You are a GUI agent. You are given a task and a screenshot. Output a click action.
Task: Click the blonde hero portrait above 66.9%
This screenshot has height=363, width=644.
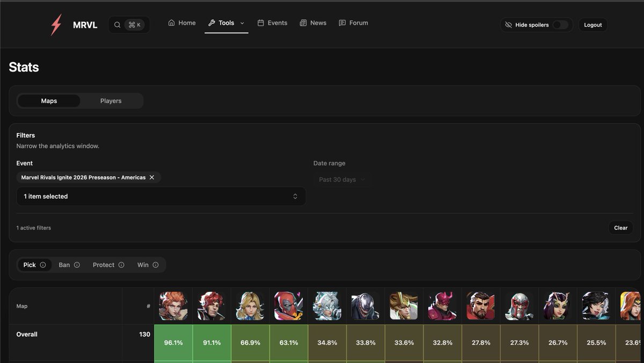(x=250, y=306)
